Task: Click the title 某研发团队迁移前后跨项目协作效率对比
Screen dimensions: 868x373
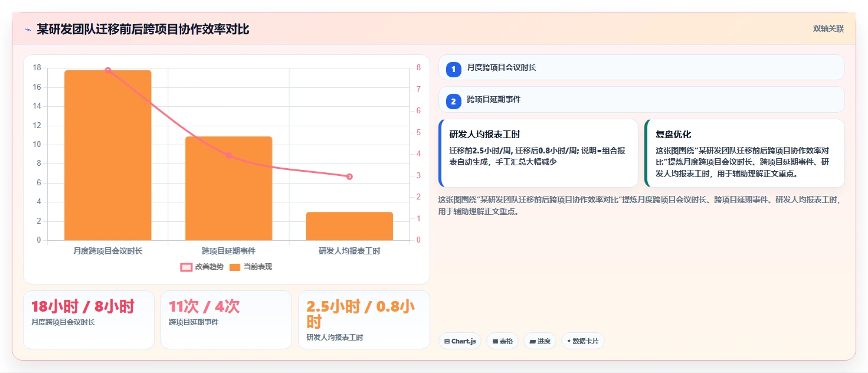Action: point(143,29)
